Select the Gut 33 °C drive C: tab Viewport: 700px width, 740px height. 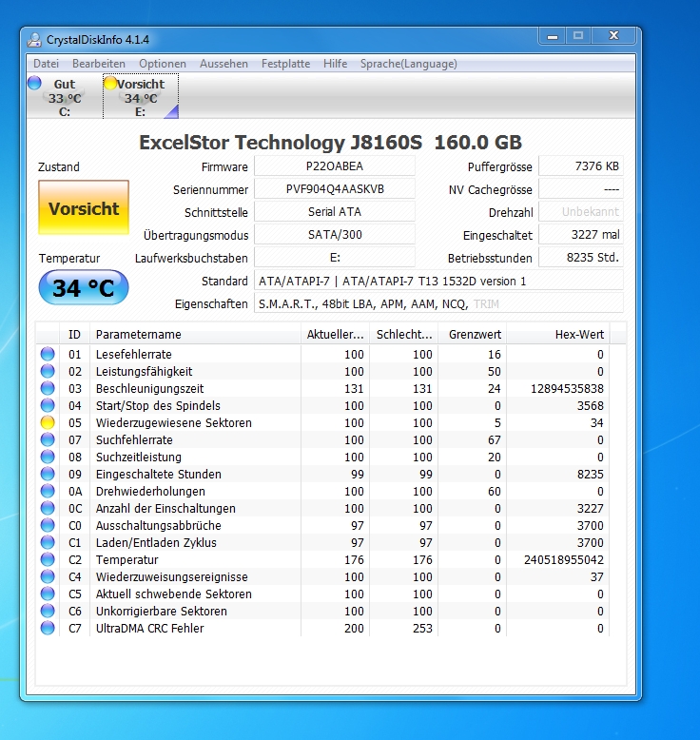65,97
